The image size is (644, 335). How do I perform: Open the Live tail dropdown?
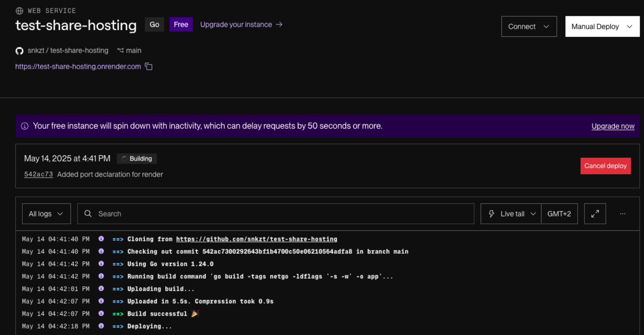(x=511, y=214)
